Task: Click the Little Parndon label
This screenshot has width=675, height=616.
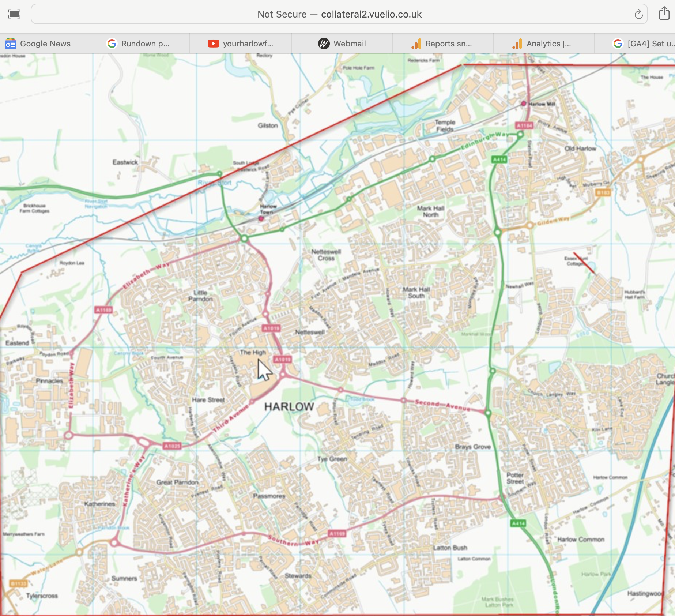Action: [x=200, y=296]
